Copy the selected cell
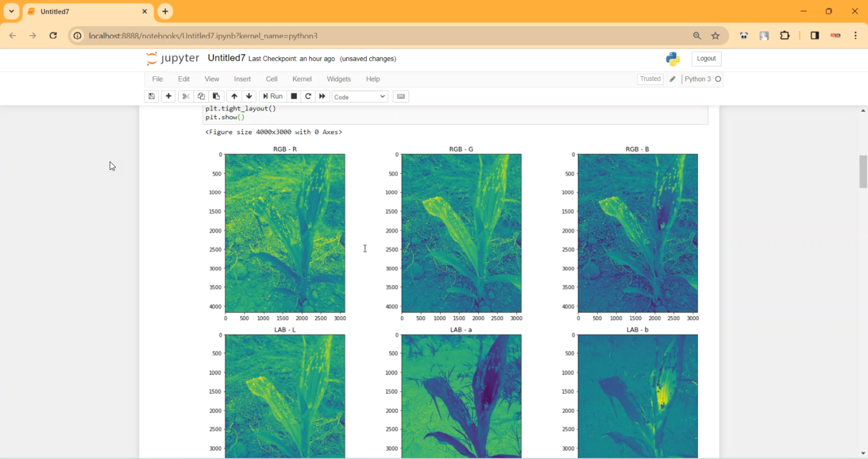This screenshot has width=868, height=459. click(x=201, y=96)
